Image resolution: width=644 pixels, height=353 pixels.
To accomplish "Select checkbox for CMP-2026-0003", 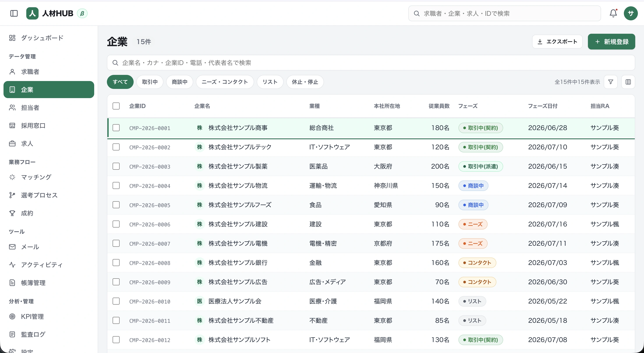I will point(116,166).
